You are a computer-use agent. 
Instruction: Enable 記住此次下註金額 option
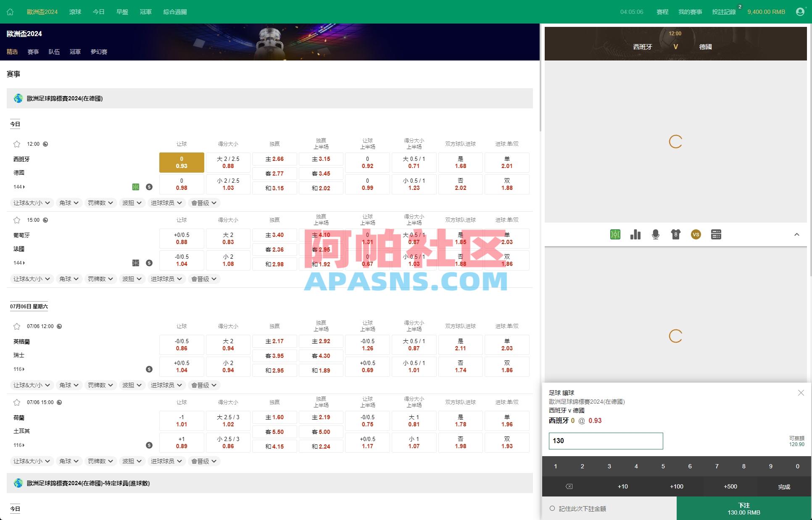[x=552, y=508]
